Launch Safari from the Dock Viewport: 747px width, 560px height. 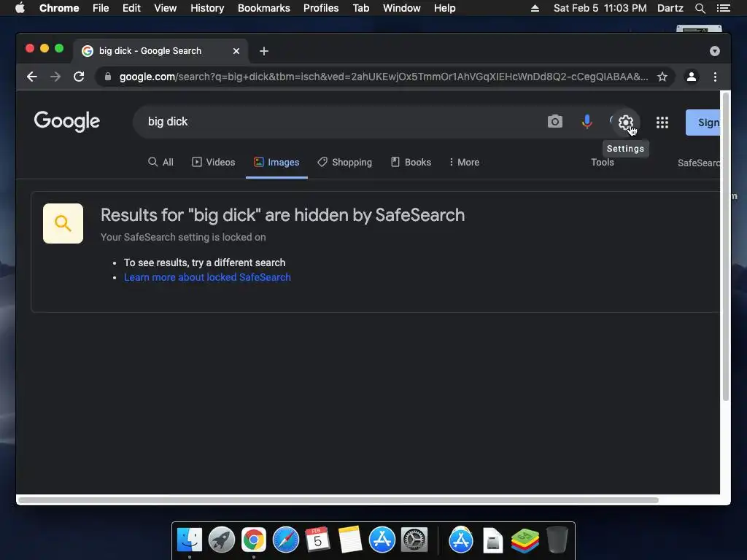point(286,540)
